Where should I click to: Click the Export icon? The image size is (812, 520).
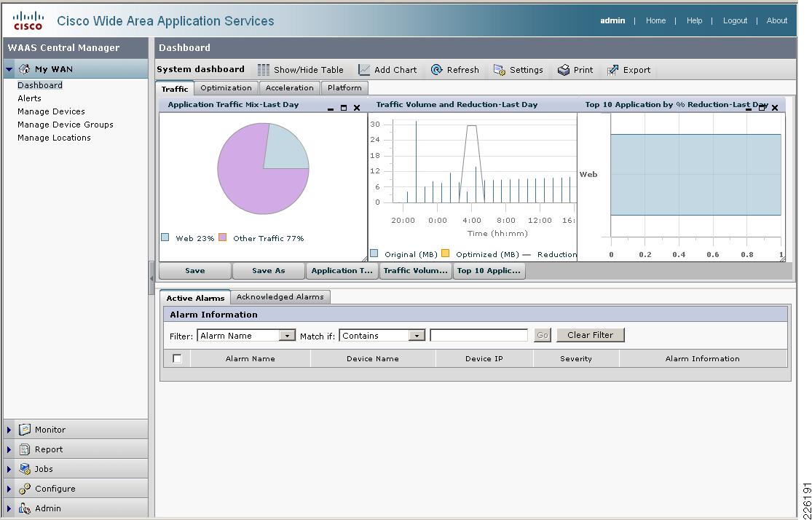pyautogui.click(x=612, y=70)
